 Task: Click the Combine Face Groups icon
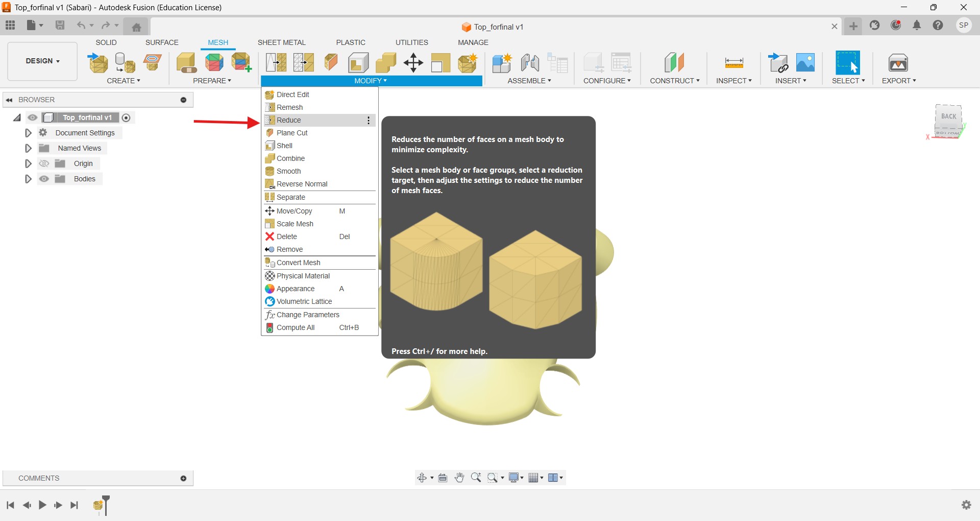241,63
